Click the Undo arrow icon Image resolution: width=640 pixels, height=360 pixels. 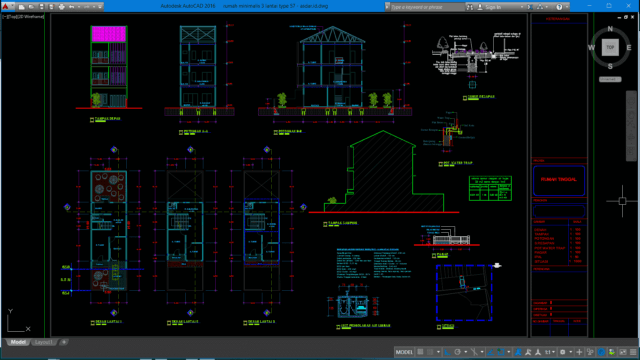pos(71,7)
